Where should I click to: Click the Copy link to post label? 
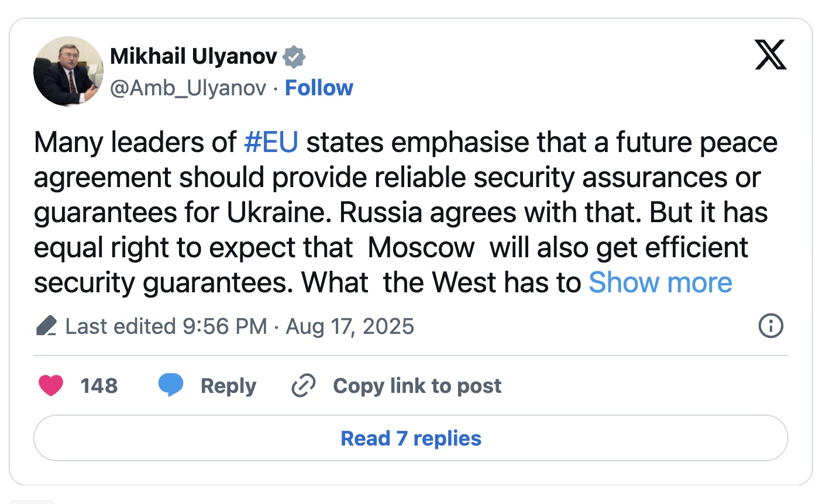click(x=417, y=386)
